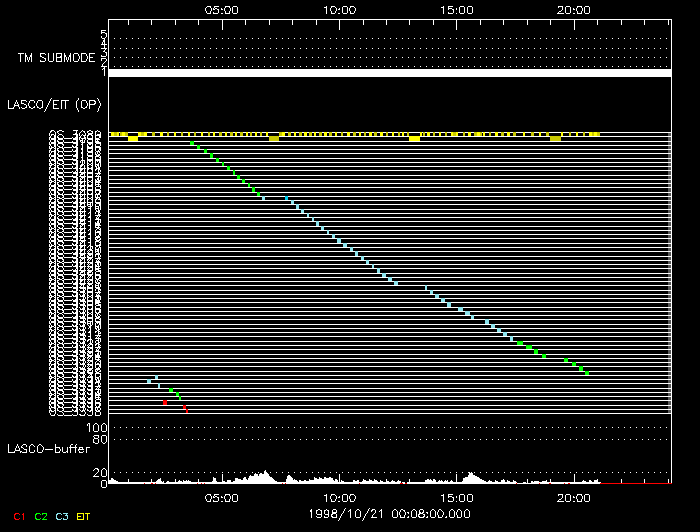Click the TM SUBMODE axis label
700x532 pixels.
tap(55, 58)
